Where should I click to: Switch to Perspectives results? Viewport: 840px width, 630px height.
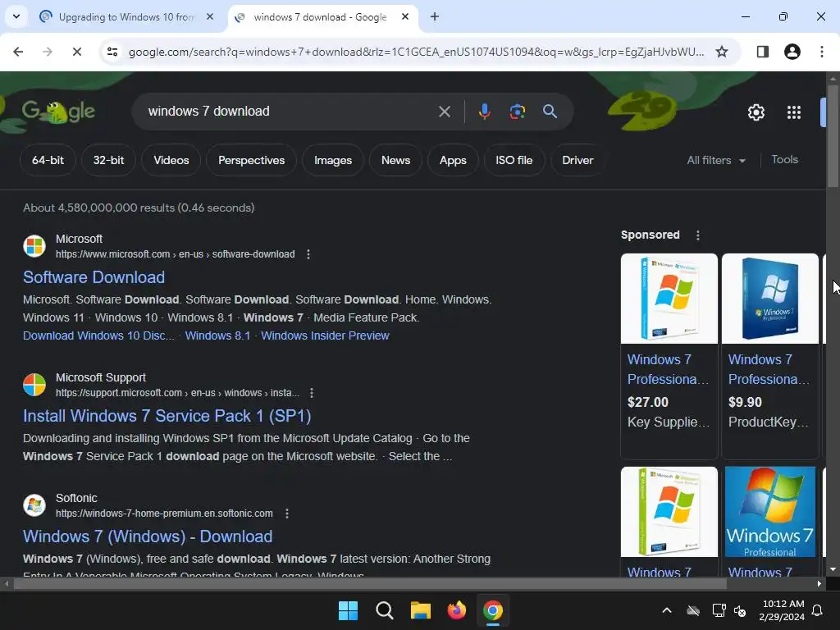[x=251, y=160]
